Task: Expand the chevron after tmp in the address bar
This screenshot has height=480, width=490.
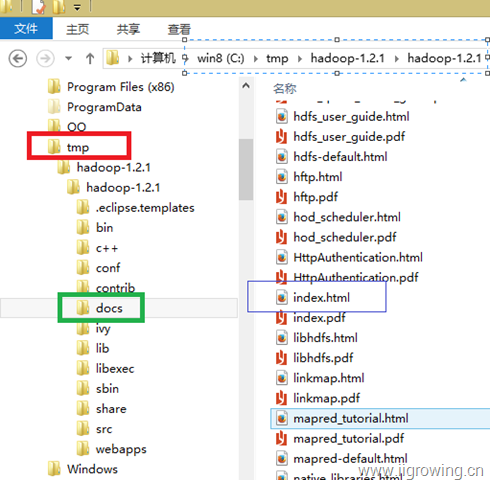Action: point(300,59)
